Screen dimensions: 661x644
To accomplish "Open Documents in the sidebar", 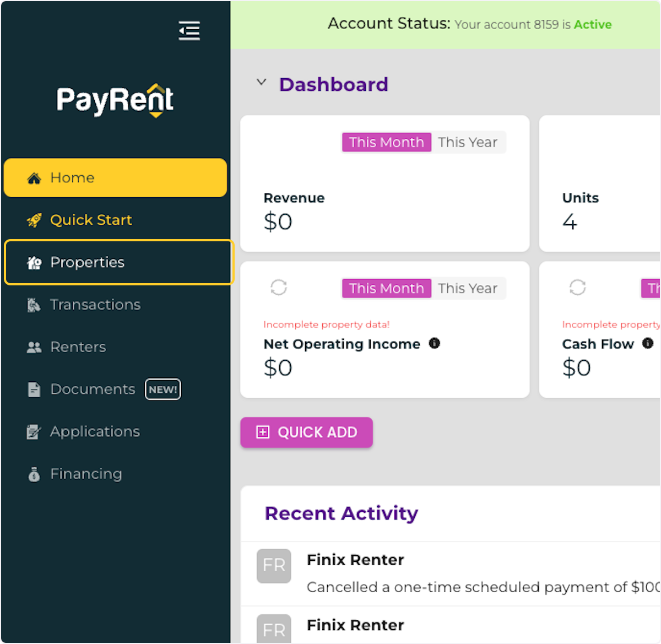I will pyautogui.click(x=92, y=389).
